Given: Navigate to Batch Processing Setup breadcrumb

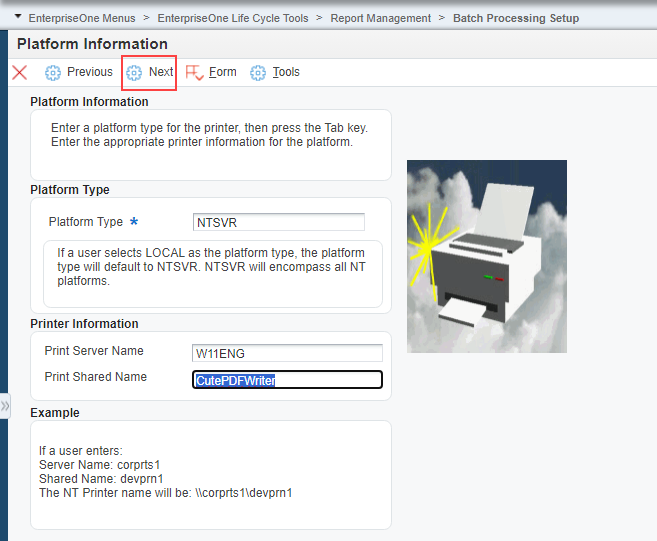Looking at the screenshot, I should tap(516, 18).
